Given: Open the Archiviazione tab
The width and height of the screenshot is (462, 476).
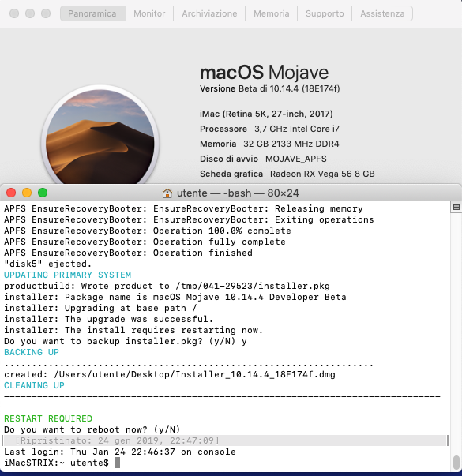Looking at the screenshot, I should [x=209, y=13].
